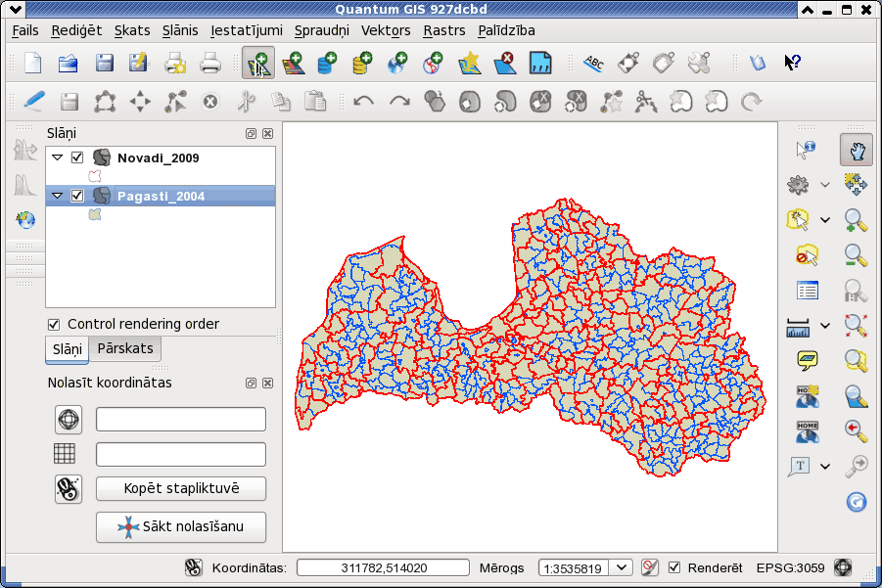
Task: Click the Remove Layer icon
Action: (x=505, y=63)
